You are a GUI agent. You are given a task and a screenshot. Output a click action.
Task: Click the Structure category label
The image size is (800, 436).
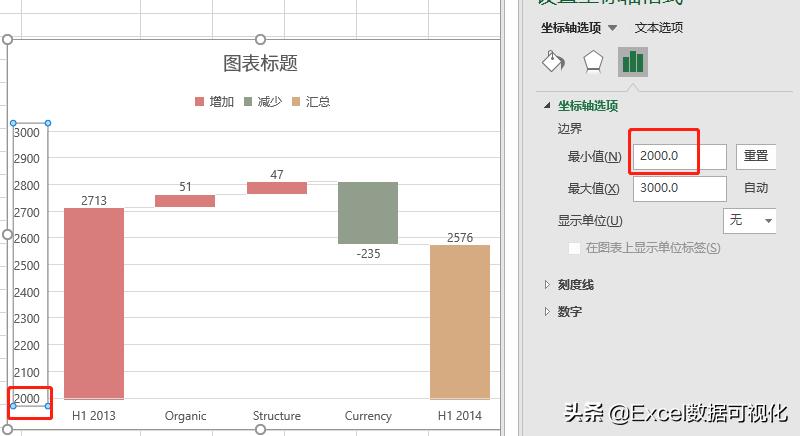pyautogui.click(x=277, y=416)
